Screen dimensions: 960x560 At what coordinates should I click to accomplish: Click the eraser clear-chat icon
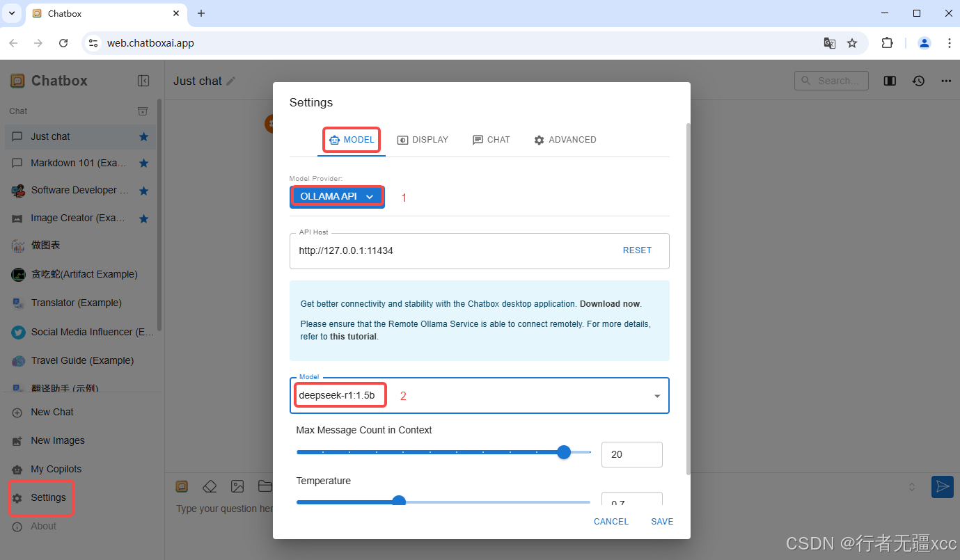click(210, 486)
